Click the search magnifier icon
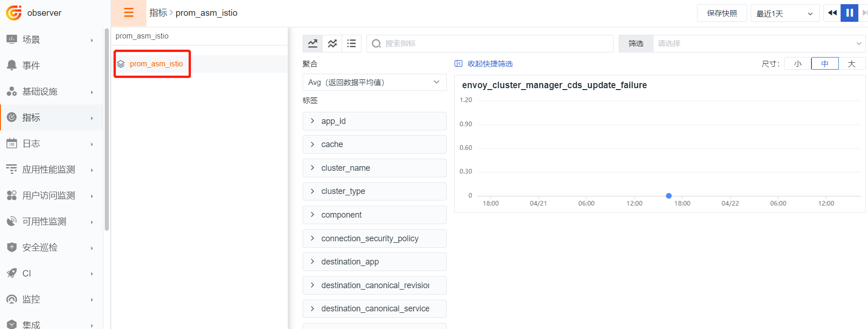This screenshot has width=868, height=329. 376,44
